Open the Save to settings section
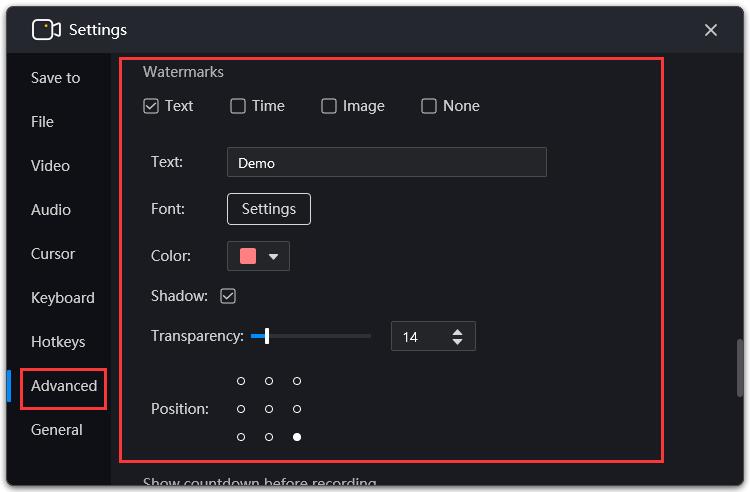Screen dimensions: 750x492 (x=55, y=78)
